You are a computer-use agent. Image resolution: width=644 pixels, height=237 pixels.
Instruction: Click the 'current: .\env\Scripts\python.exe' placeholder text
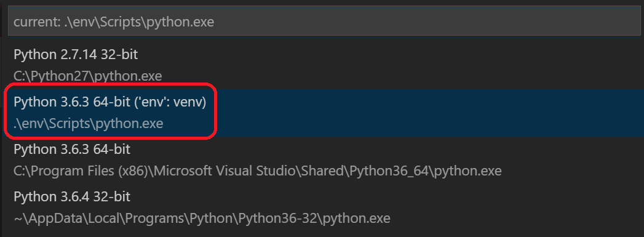tap(114, 22)
